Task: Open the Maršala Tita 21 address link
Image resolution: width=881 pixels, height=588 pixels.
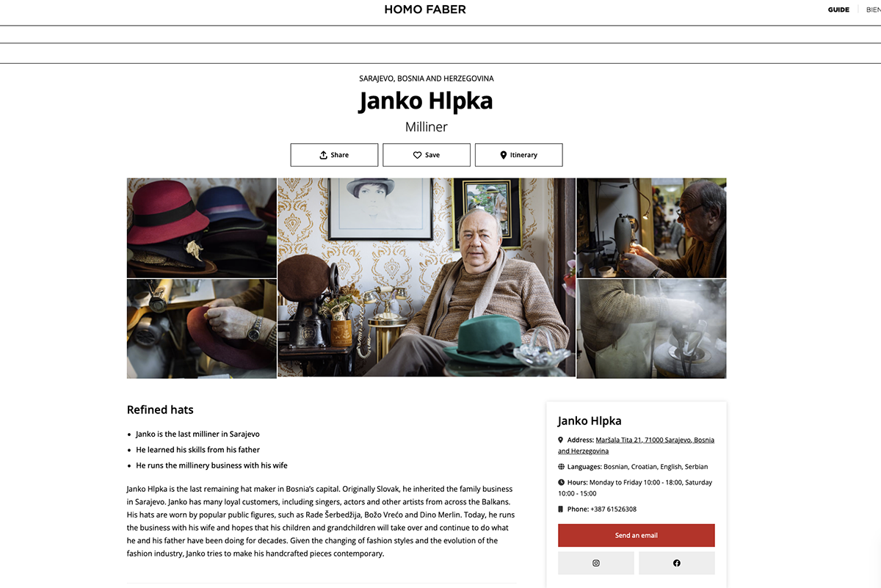Action: 636,446
